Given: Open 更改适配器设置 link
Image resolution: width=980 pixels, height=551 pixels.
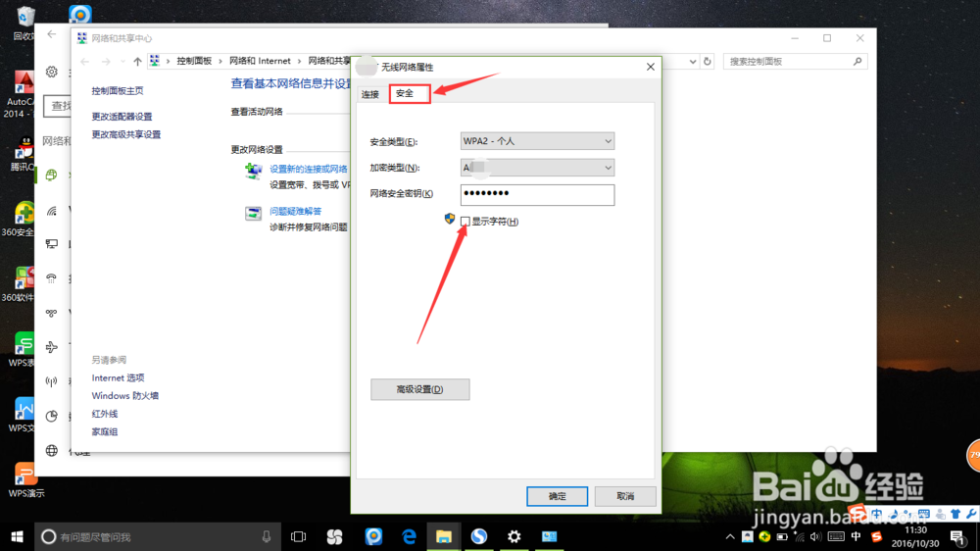Looking at the screenshot, I should (x=122, y=117).
